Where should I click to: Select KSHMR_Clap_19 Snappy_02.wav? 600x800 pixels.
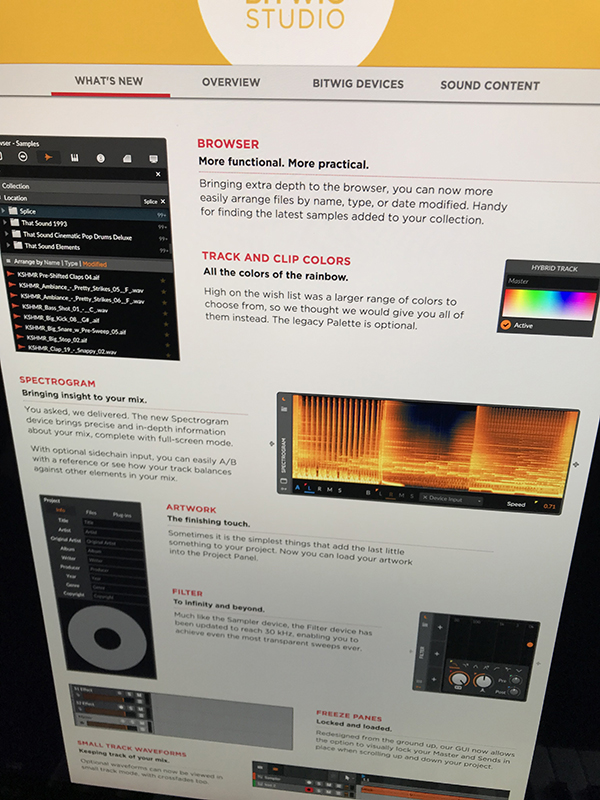[72, 351]
